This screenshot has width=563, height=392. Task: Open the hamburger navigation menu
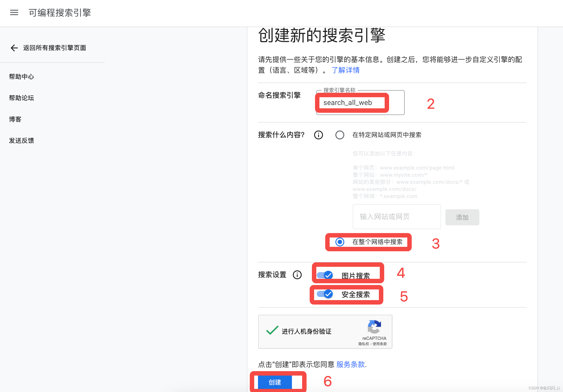coord(14,12)
